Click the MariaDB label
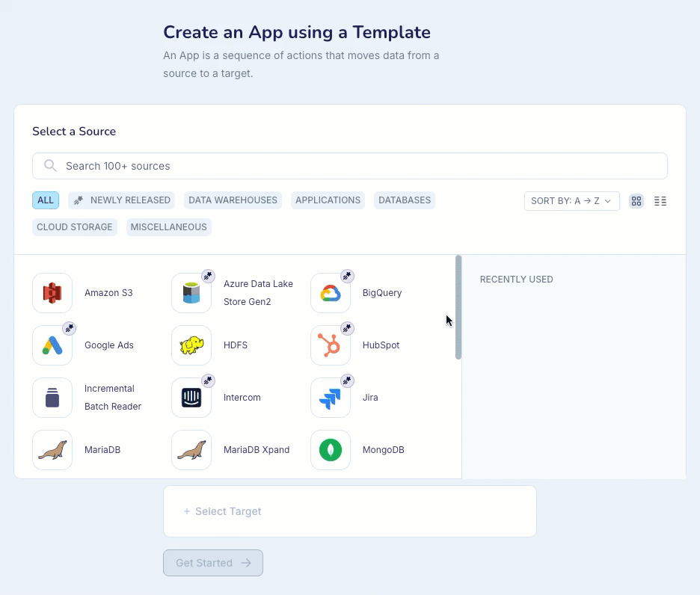The width and height of the screenshot is (700, 595). 102,449
